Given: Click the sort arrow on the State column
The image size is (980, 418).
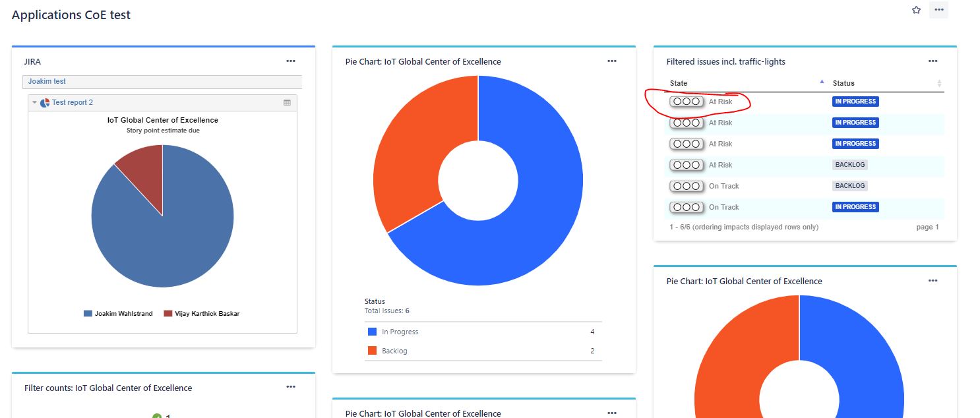Looking at the screenshot, I should (822, 82).
